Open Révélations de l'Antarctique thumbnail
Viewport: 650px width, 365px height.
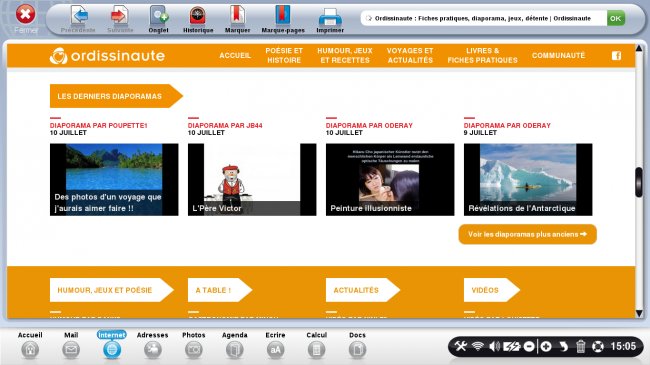[x=528, y=180]
